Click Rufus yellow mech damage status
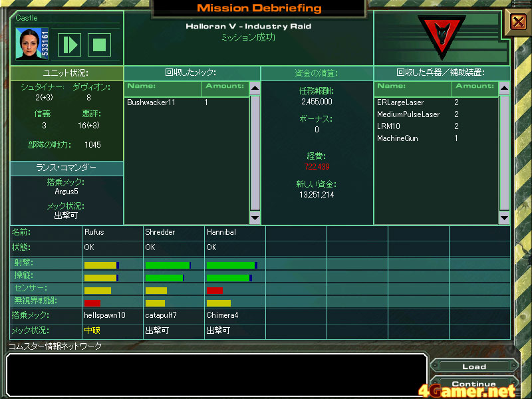532x399 pixels. pyautogui.click(x=92, y=330)
